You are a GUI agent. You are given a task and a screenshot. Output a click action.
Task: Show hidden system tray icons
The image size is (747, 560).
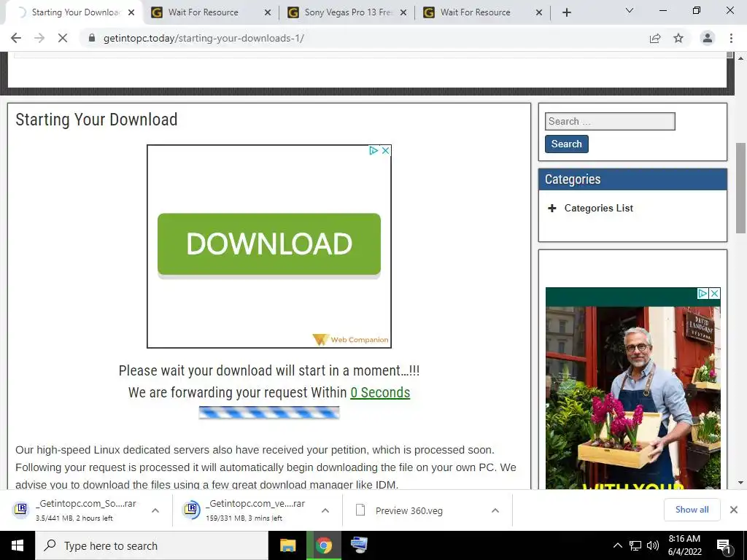point(617,545)
